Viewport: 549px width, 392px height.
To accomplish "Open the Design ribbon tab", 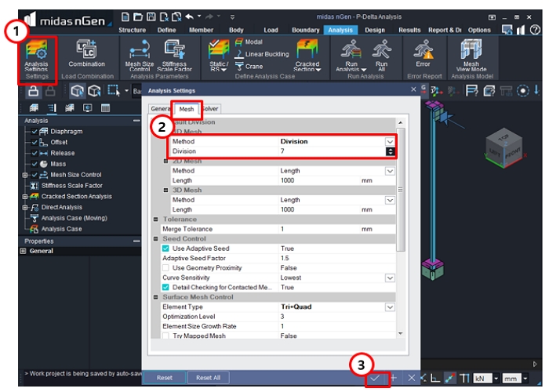I will (x=375, y=30).
